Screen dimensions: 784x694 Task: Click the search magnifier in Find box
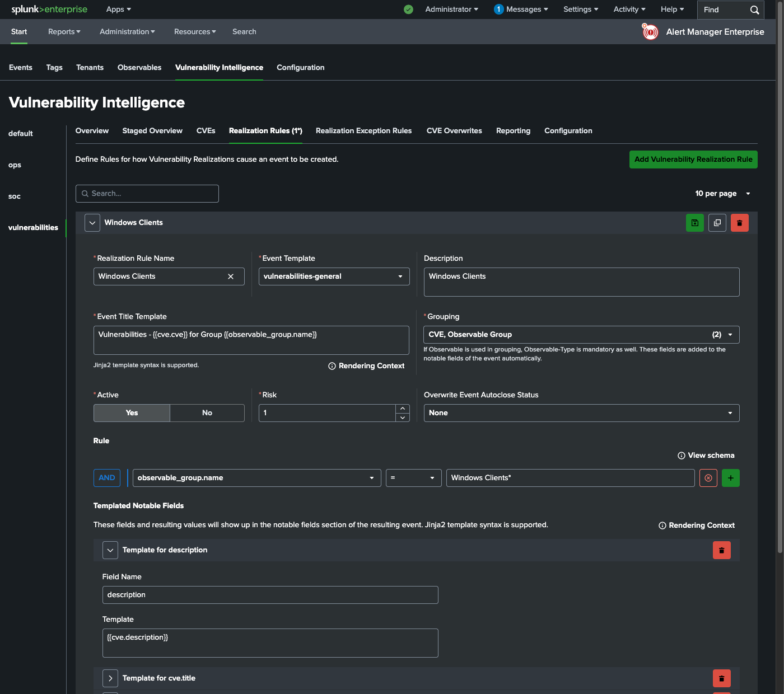click(x=754, y=10)
